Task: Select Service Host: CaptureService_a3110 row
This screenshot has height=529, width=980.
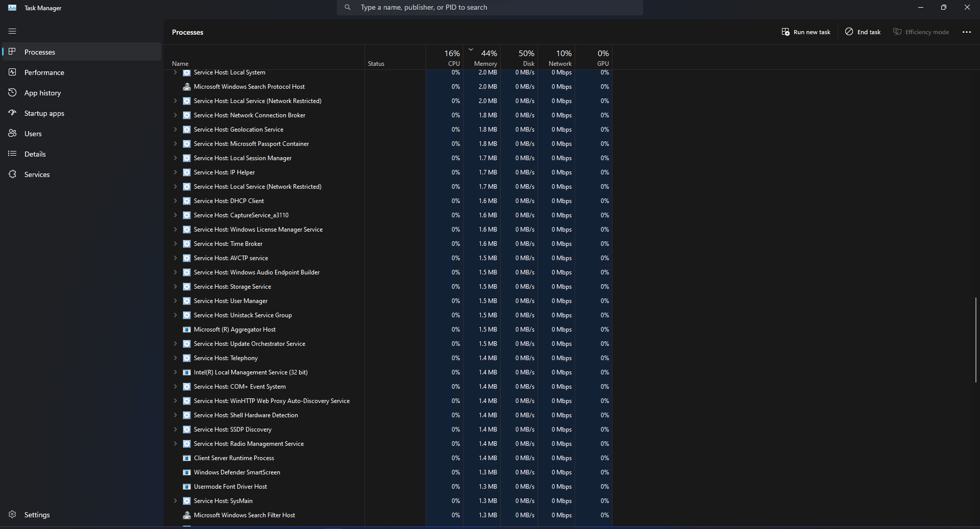Action: pyautogui.click(x=388, y=215)
